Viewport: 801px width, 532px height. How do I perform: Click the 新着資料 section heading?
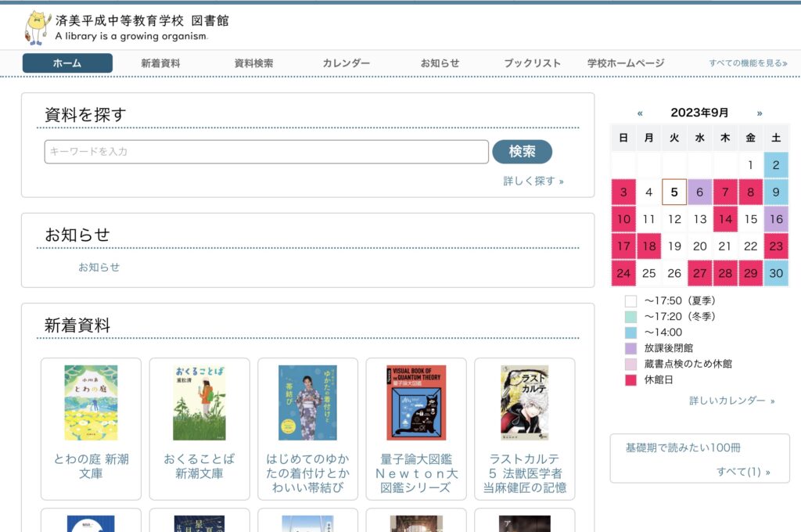coord(77,325)
